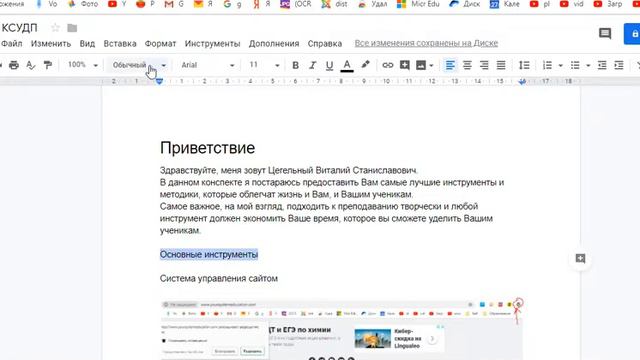The width and height of the screenshot is (640, 360).
Task: Open the Arial font dropdown
Action: point(207,65)
